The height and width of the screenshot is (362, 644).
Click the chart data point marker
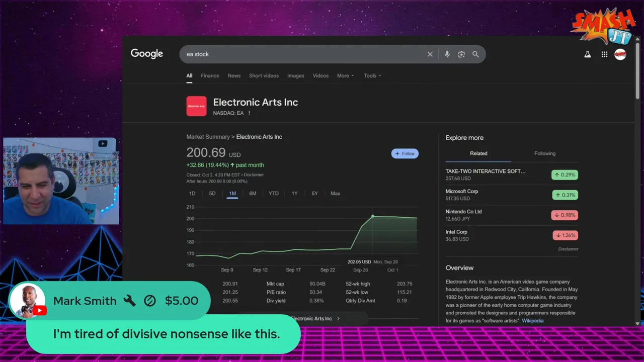click(x=373, y=216)
